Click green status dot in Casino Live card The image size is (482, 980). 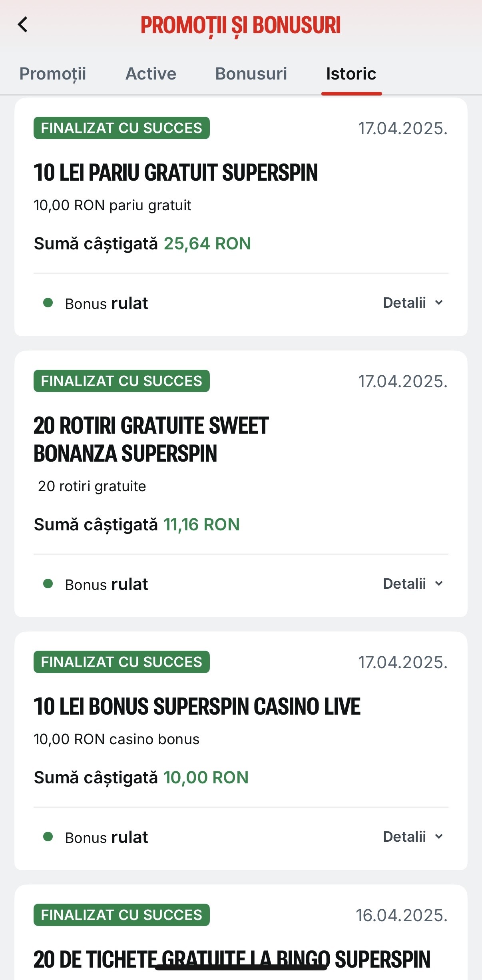pos(48,837)
